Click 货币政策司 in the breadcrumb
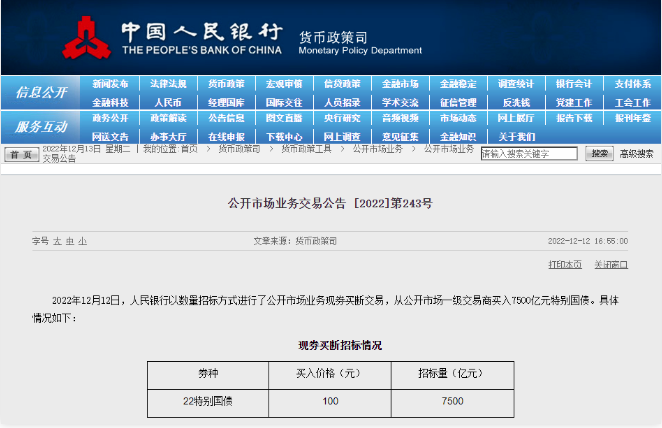The height and width of the screenshot is (428, 662). pyautogui.click(x=239, y=149)
